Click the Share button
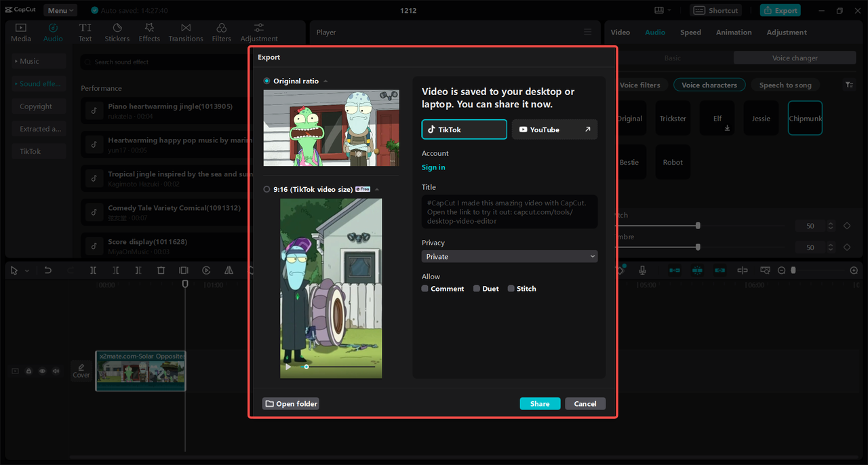This screenshot has height=465, width=868. [540, 403]
